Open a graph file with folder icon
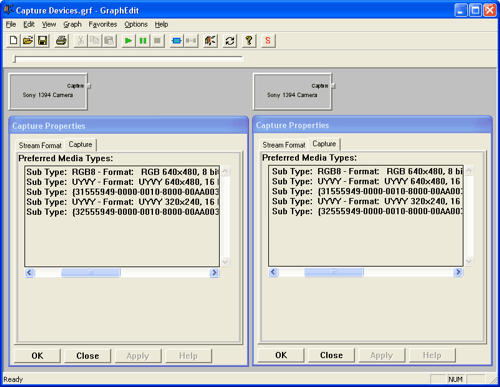The width and height of the screenshot is (500, 387). tap(28, 41)
